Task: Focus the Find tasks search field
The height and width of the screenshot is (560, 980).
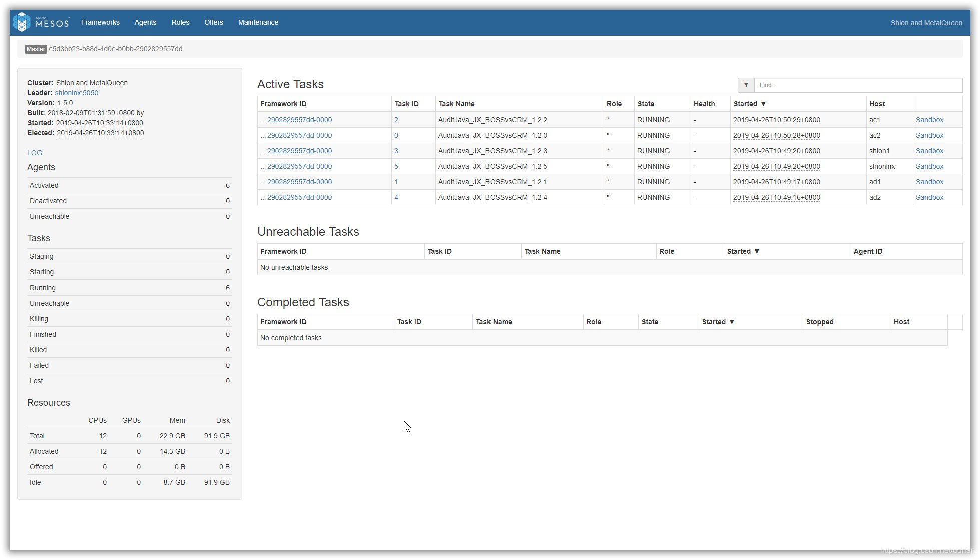Action: point(858,85)
